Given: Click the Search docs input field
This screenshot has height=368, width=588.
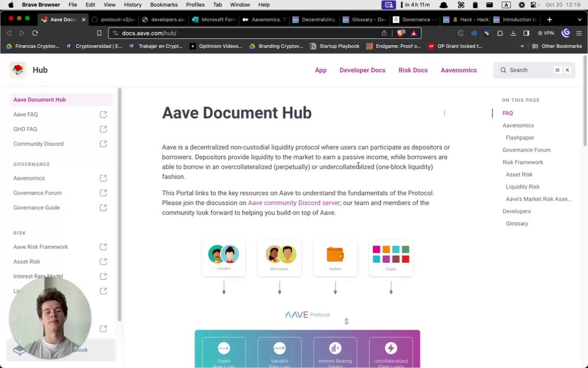Looking at the screenshot, I should pos(534,70).
